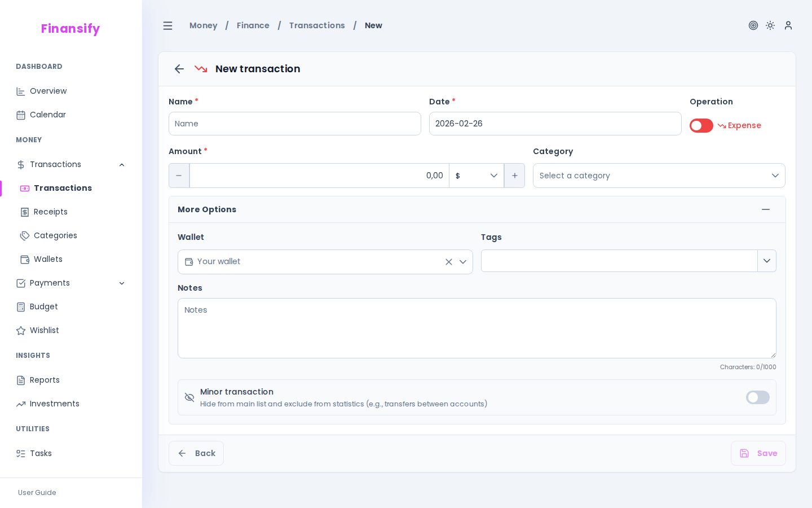Open the Tags dropdown
This screenshot has width=812, height=508.
click(766, 261)
